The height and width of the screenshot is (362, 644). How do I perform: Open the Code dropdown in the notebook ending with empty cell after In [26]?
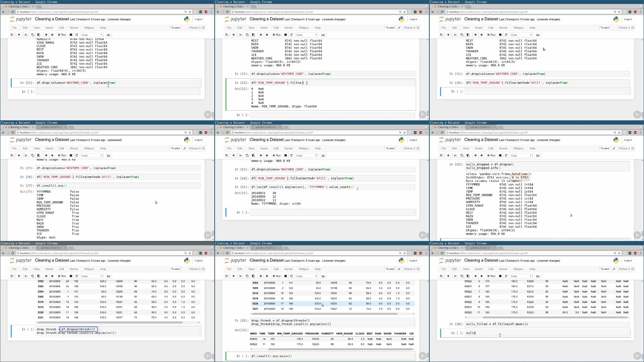tap(521, 35)
